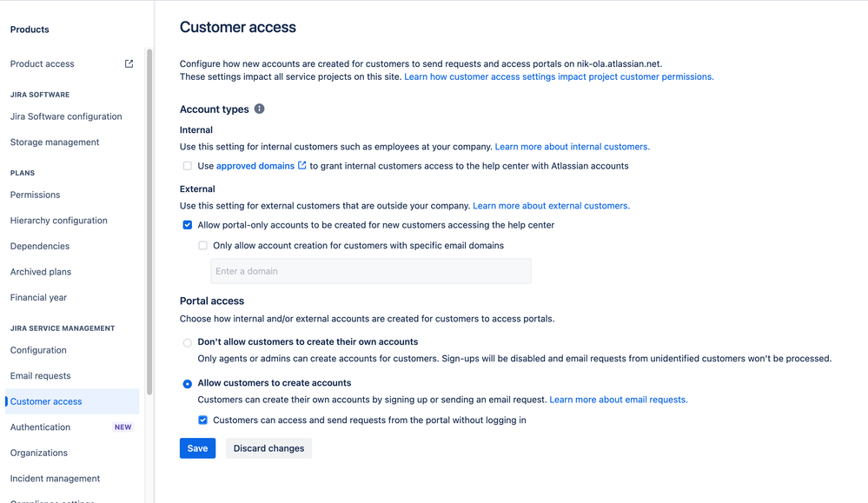Click the sidebar vertical scrollbar
Screen dimensions: 868x503
149,222
